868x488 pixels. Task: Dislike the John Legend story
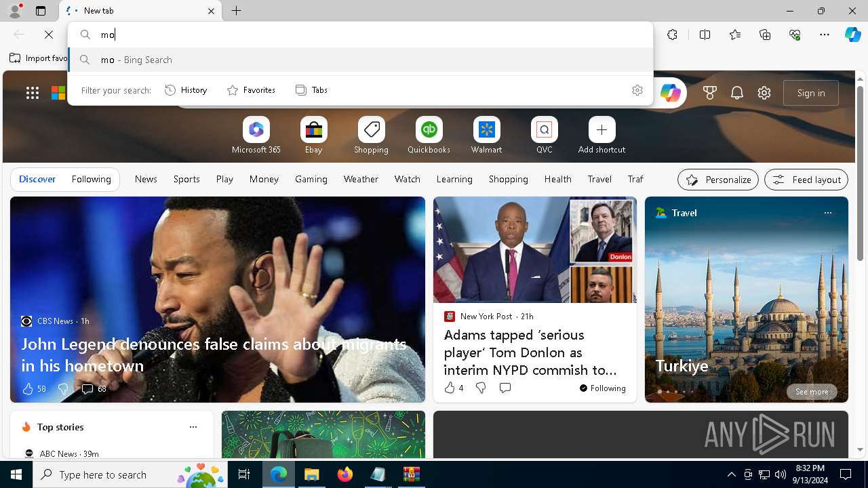[62, 388]
